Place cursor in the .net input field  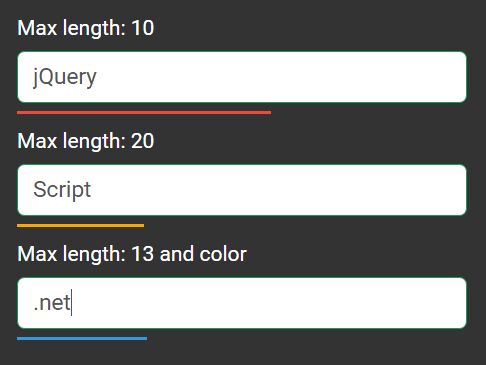[x=242, y=303]
